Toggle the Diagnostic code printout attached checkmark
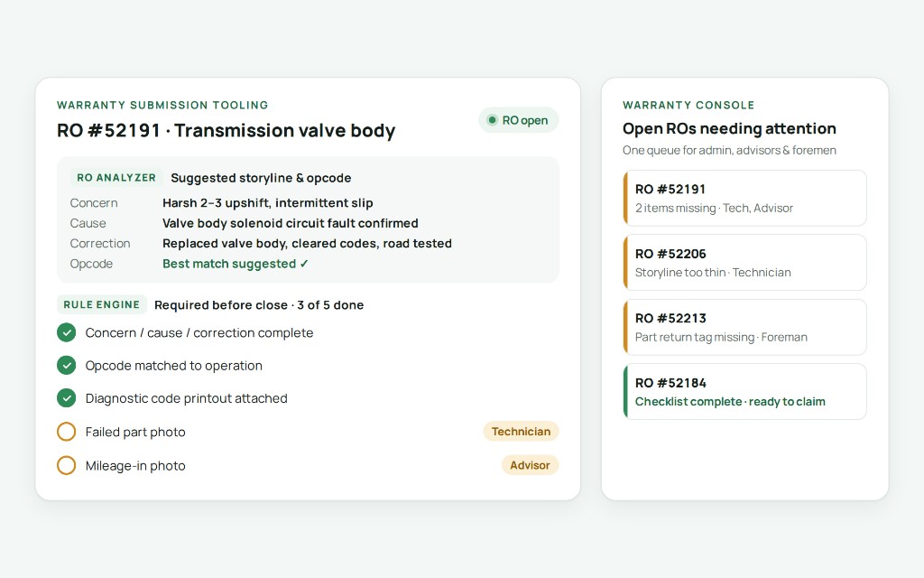 tap(67, 398)
